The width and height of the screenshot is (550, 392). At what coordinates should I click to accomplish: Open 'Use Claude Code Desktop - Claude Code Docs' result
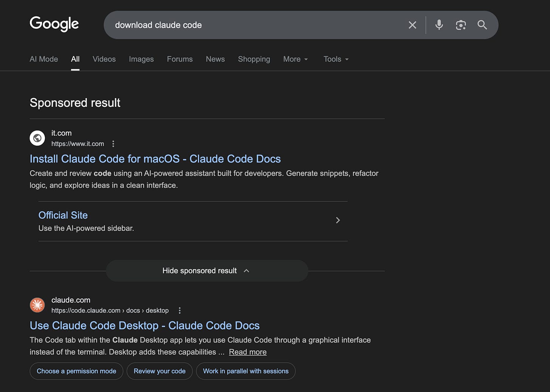coord(145,326)
